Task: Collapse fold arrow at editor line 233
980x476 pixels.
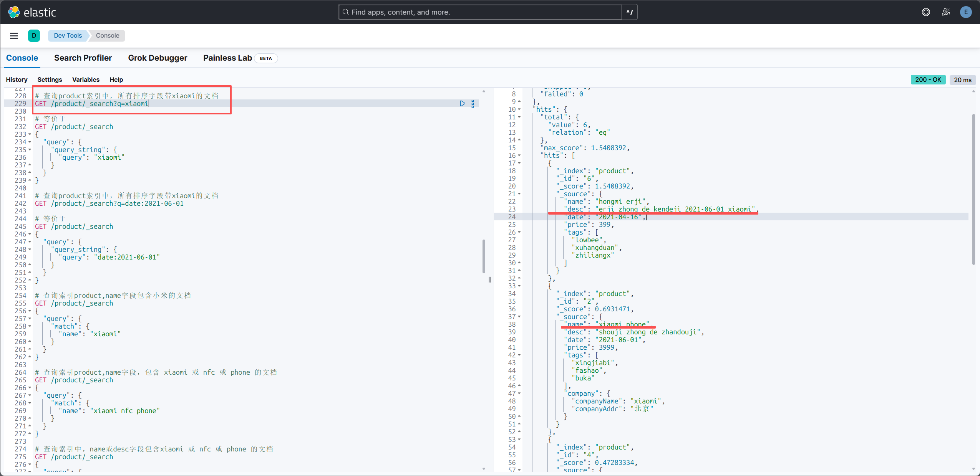Action: click(x=30, y=134)
